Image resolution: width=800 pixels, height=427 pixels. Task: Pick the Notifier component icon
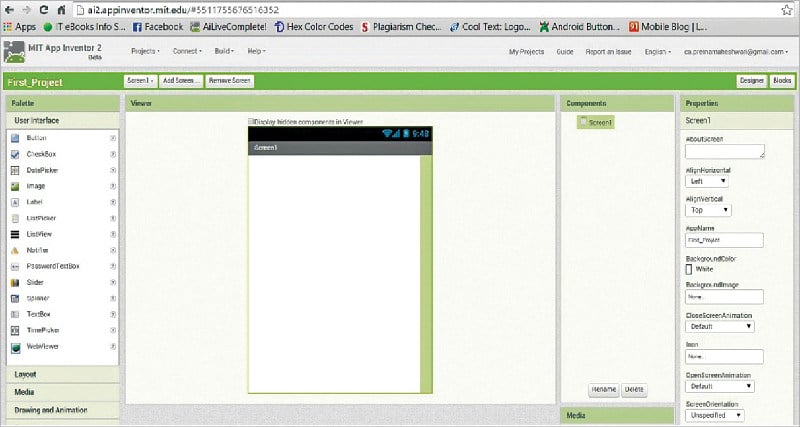coord(15,250)
